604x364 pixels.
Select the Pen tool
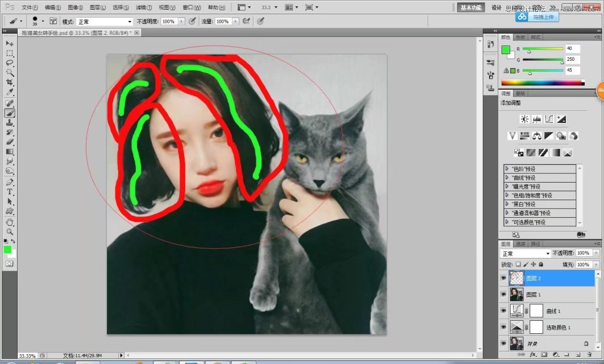[x=10, y=182]
